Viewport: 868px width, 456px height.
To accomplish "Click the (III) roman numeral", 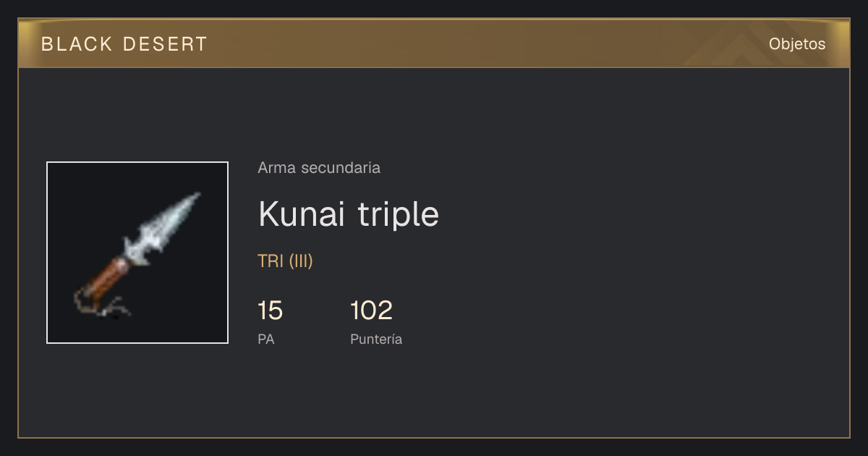I will (x=301, y=261).
